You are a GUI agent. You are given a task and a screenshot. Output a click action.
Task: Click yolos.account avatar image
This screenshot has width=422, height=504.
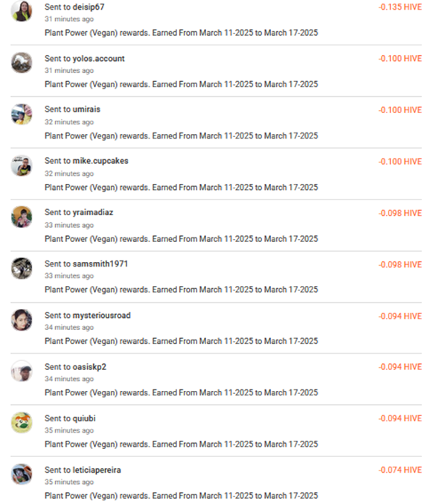pyautogui.click(x=22, y=63)
